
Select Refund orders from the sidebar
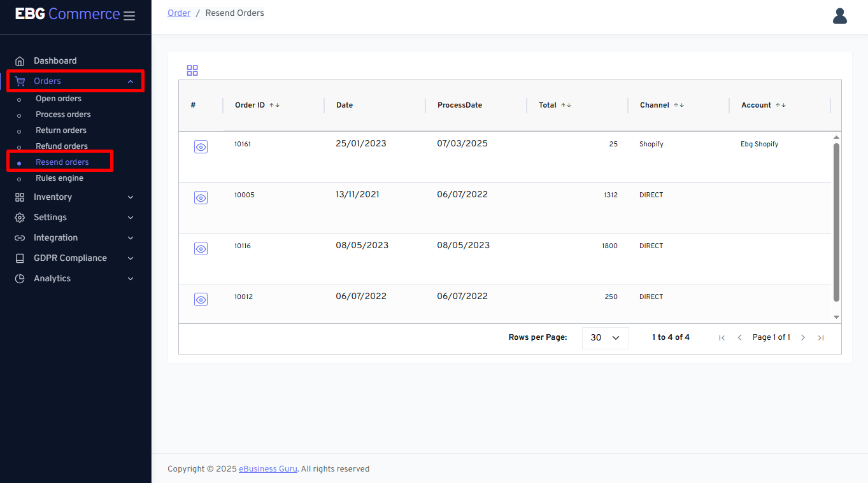63,146
